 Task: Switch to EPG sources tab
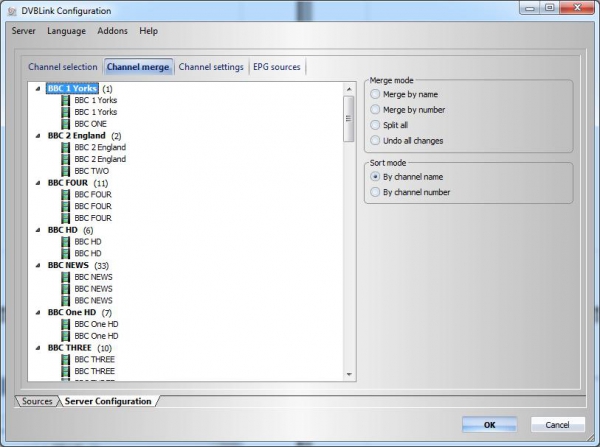[x=277, y=67]
